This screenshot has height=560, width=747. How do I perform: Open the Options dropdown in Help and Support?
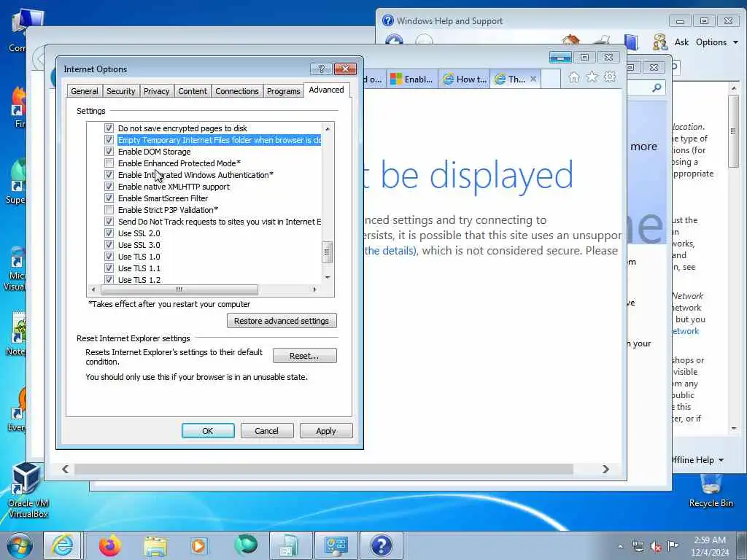pyautogui.click(x=716, y=42)
